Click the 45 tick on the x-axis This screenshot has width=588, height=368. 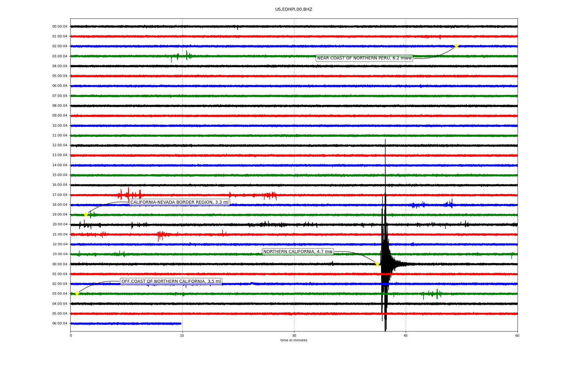[405, 335]
